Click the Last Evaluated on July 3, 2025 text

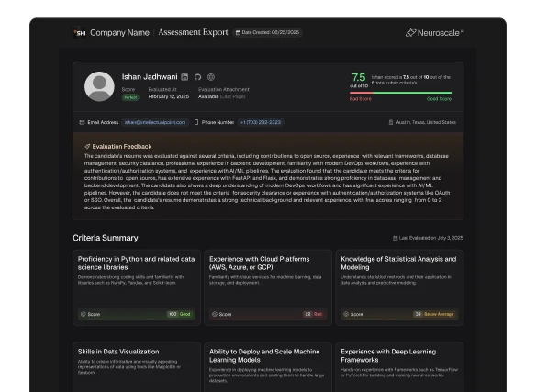pos(431,238)
